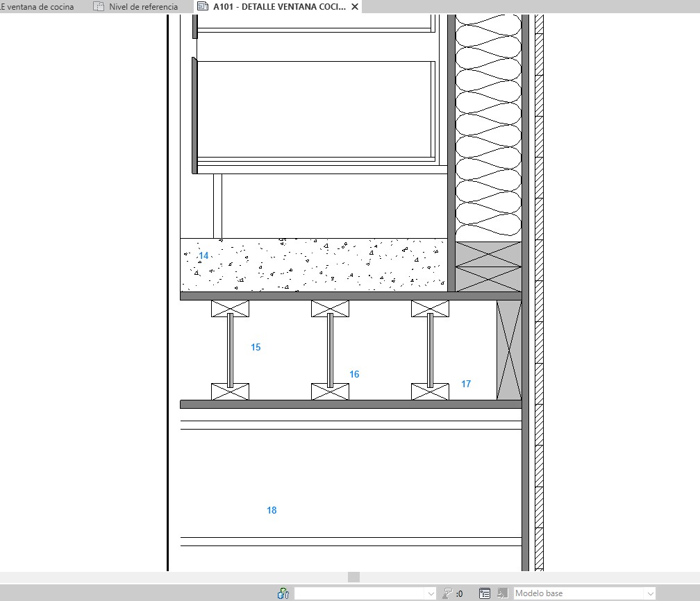Select the speckled concrete slab region
700x601 pixels.
point(312,266)
